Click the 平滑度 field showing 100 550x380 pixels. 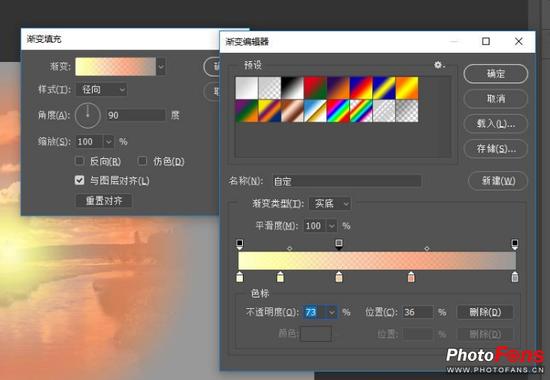[x=315, y=226]
